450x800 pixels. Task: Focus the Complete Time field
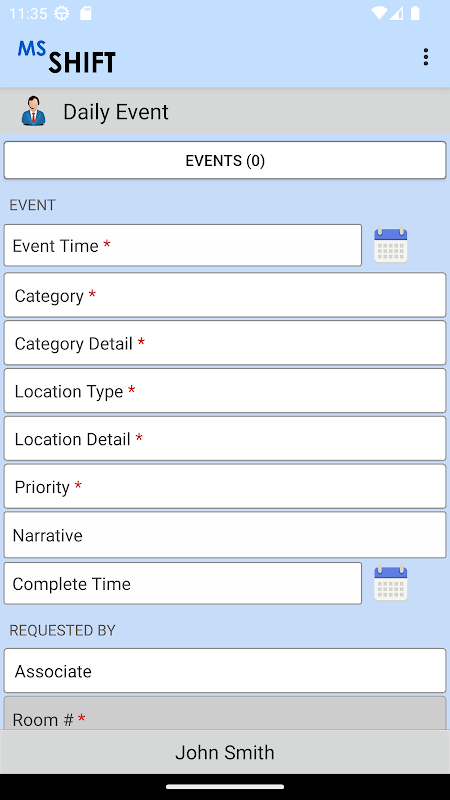(183, 584)
